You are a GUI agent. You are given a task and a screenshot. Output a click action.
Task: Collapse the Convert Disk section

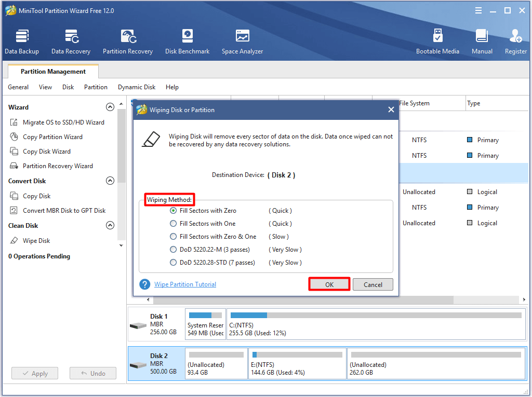(110, 181)
